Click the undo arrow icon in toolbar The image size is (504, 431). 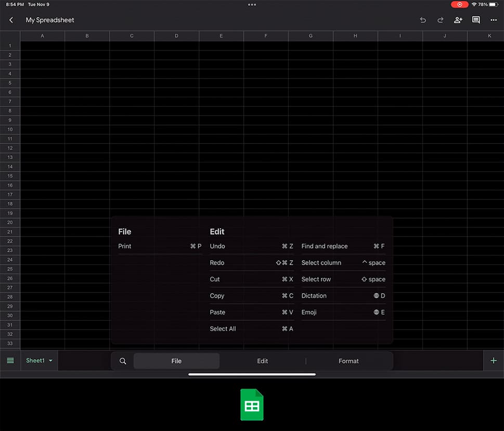point(423,20)
